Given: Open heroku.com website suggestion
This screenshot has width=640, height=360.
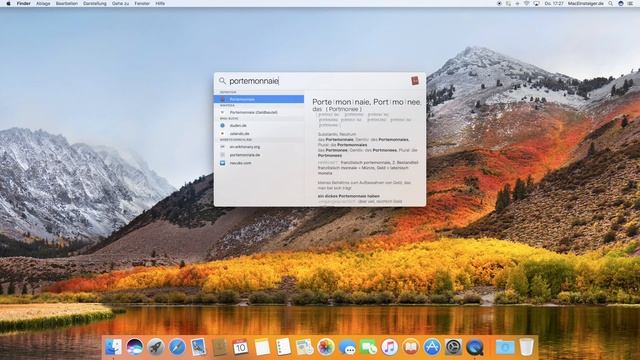Looking at the screenshot, I should coord(259,163).
